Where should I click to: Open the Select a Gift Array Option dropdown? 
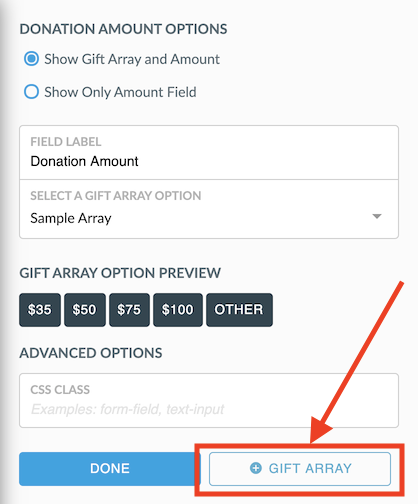pos(209,209)
